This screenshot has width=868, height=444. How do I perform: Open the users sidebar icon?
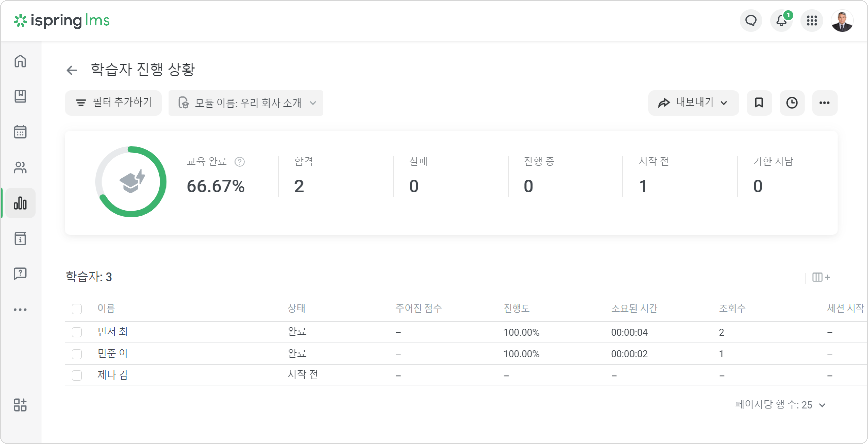20,167
